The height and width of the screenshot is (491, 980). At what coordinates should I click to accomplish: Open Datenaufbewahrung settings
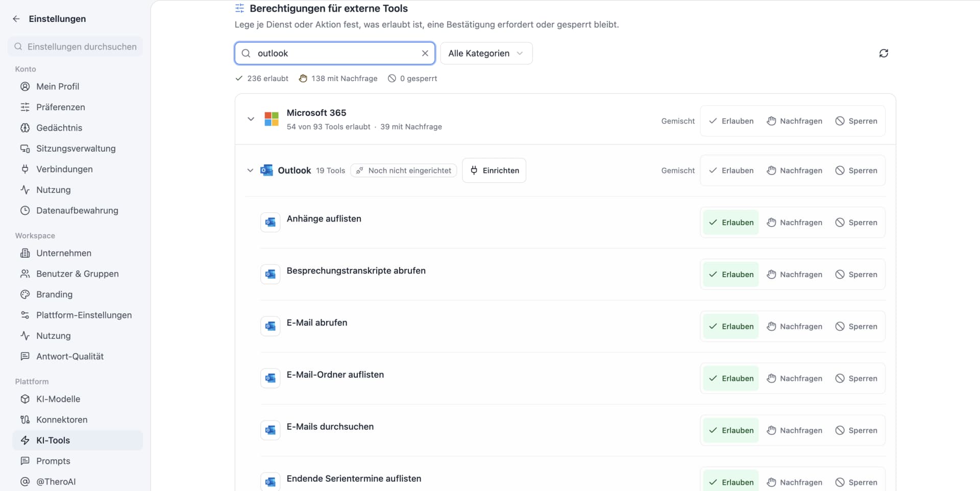[78, 210]
